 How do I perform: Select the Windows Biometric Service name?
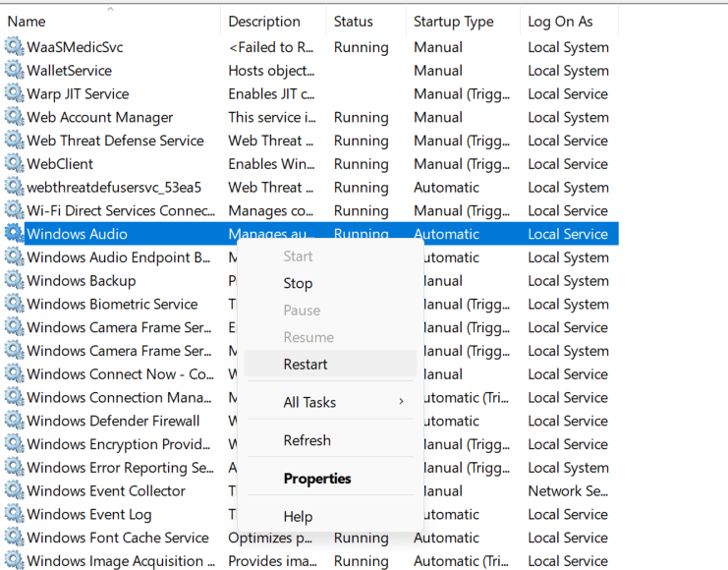click(x=112, y=305)
